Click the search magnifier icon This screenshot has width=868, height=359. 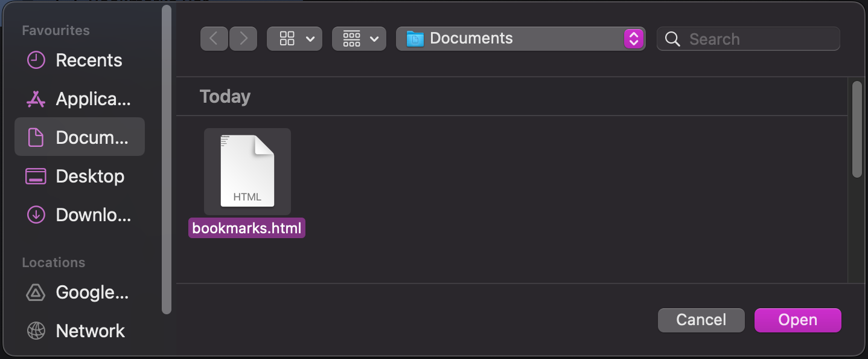click(672, 39)
